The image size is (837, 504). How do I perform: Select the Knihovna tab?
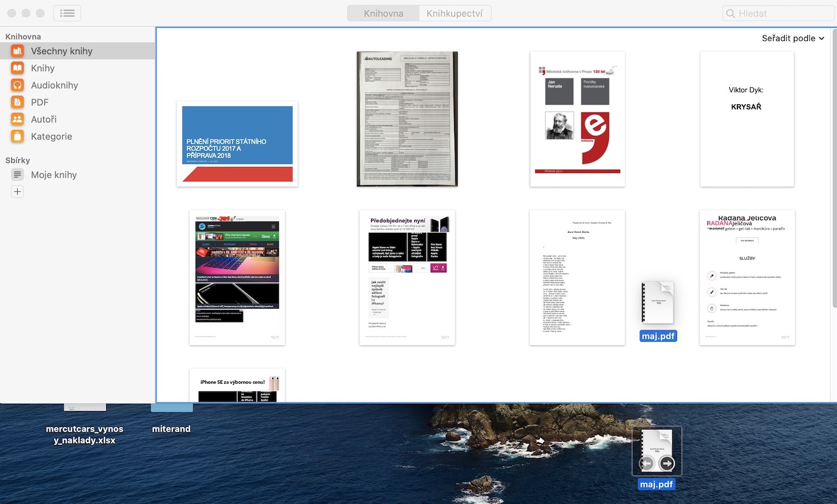point(384,13)
